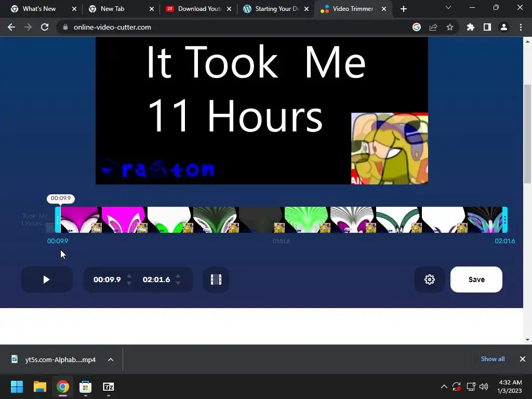Screen dimensions: 532x399
Task: Click the video preview frame
Action: (262, 111)
